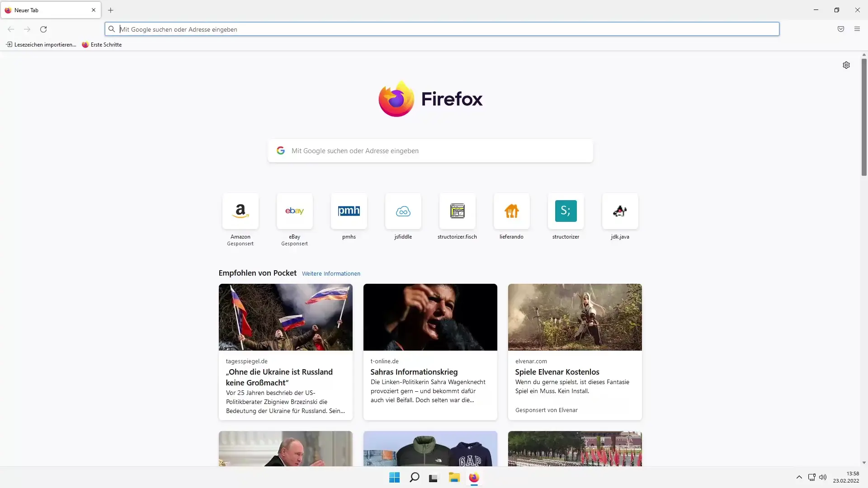Open the pmhs shortcut tile
The height and width of the screenshot is (488, 868).
click(x=349, y=211)
